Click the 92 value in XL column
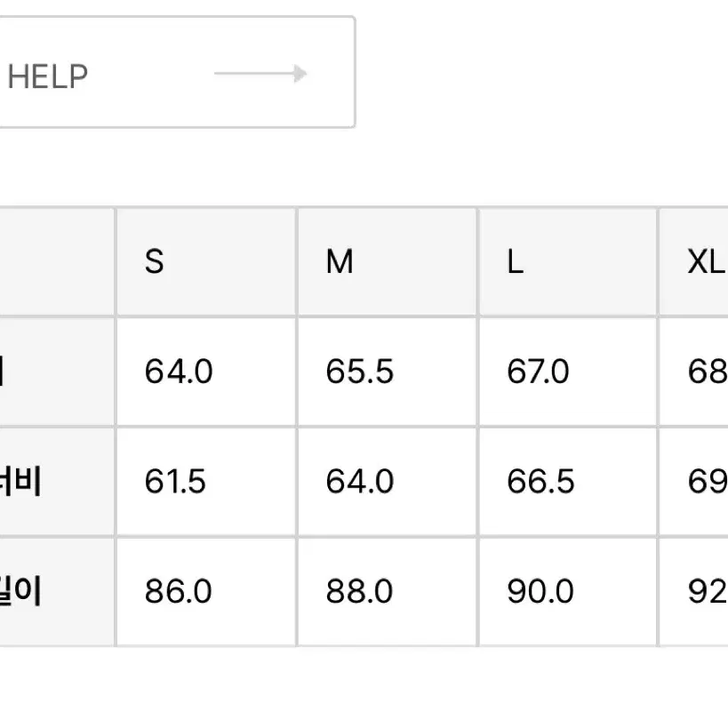728x728 pixels. [x=708, y=591]
